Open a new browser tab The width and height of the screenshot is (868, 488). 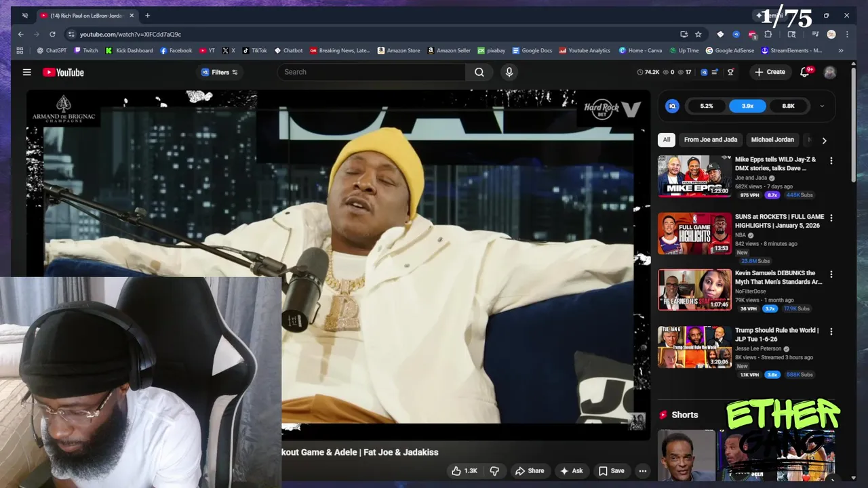(x=147, y=15)
